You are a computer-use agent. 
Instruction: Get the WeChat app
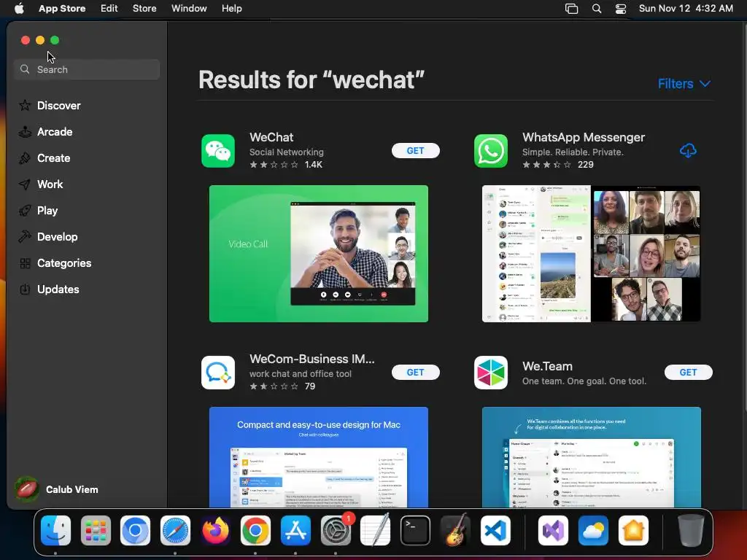[415, 150]
